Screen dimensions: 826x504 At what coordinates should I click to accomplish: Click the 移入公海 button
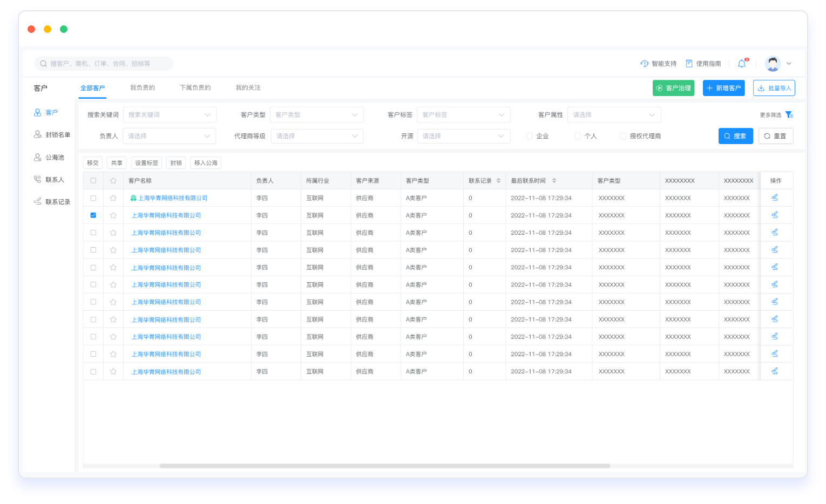click(206, 163)
